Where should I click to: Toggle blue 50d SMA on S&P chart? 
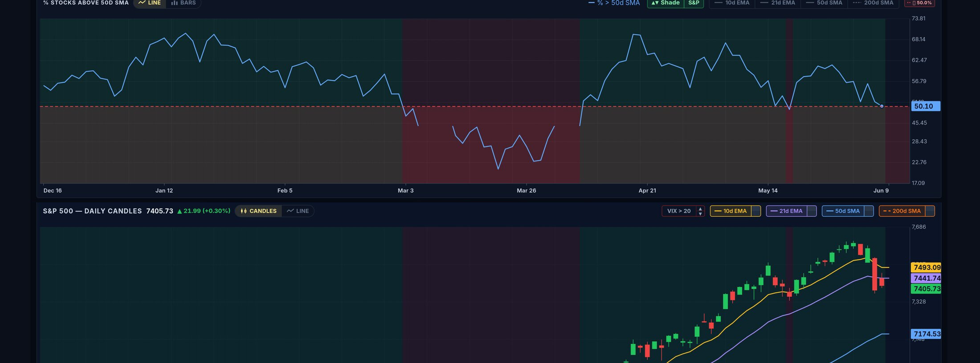[843, 211]
